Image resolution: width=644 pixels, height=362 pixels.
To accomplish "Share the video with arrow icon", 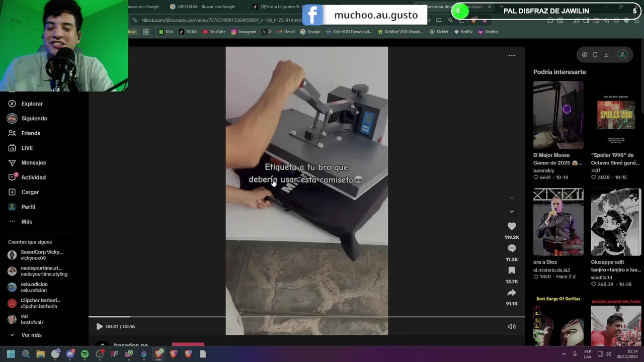I will click(512, 293).
